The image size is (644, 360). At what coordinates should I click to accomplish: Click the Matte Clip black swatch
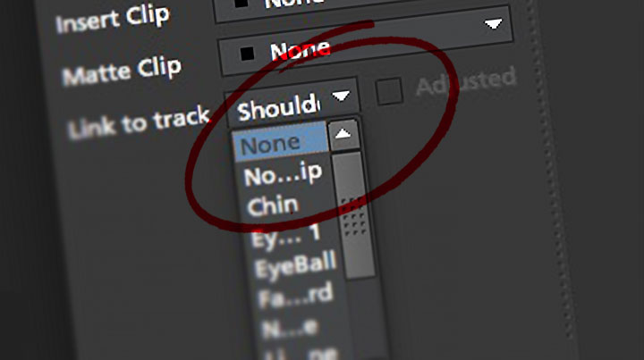point(247,54)
